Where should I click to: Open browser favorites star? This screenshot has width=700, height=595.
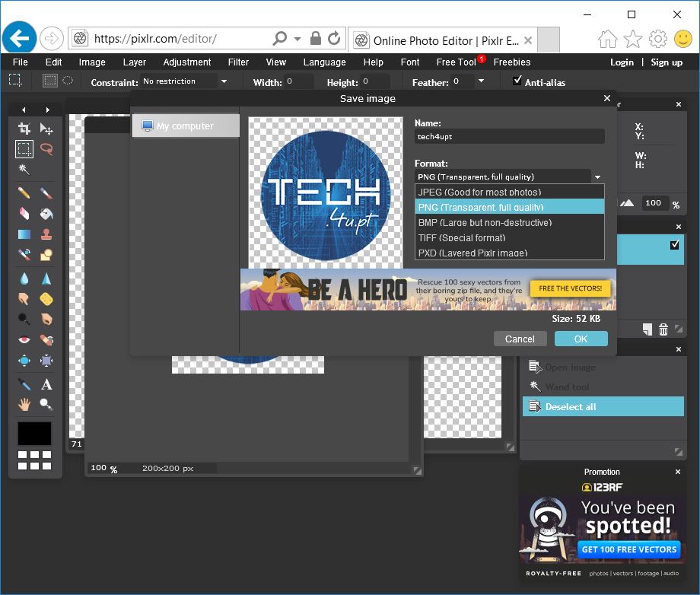click(632, 40)
